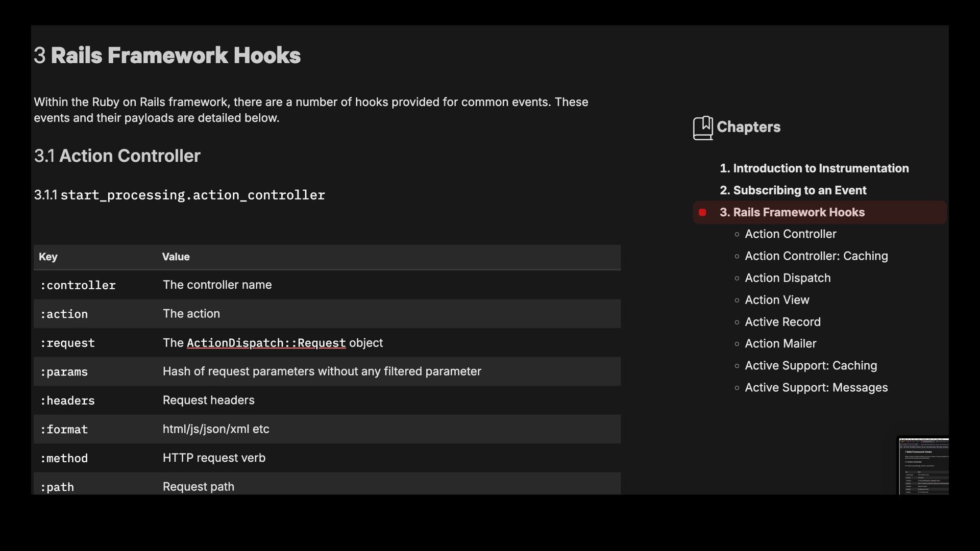
Task: Jump to Action Controller: Caching subsection
Action: (816, 256)
